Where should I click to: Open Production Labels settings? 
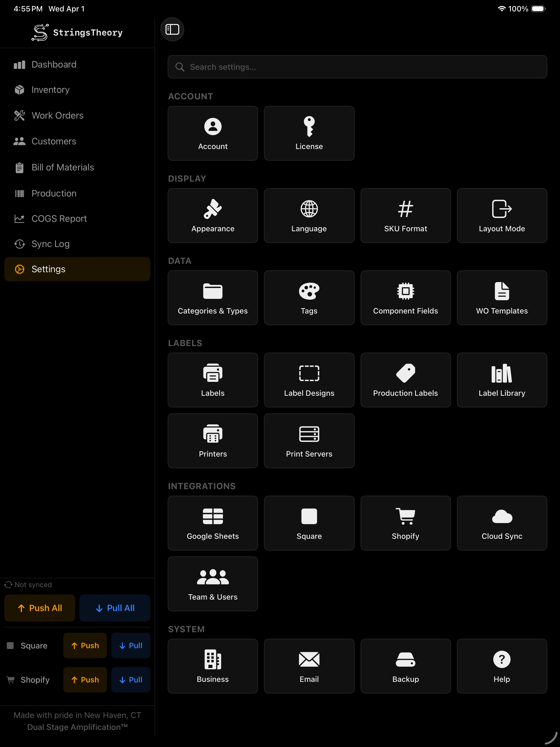coord(405,379)
